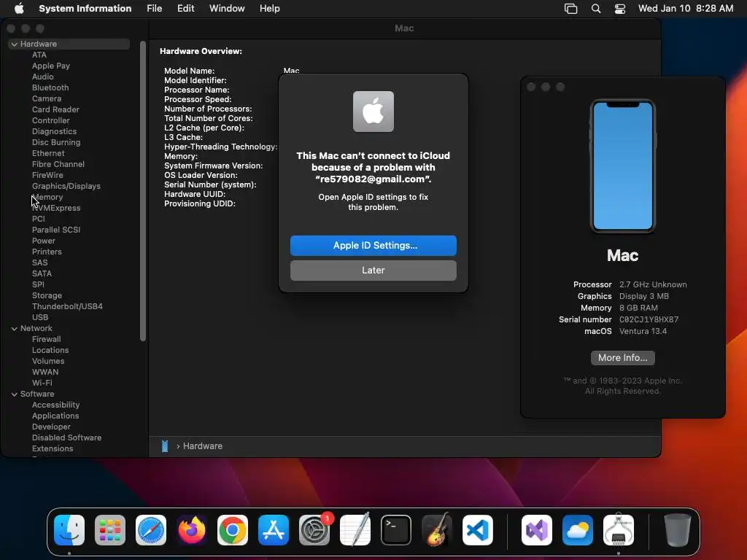
Task: Open Finder from the dock
Action: 69,530
